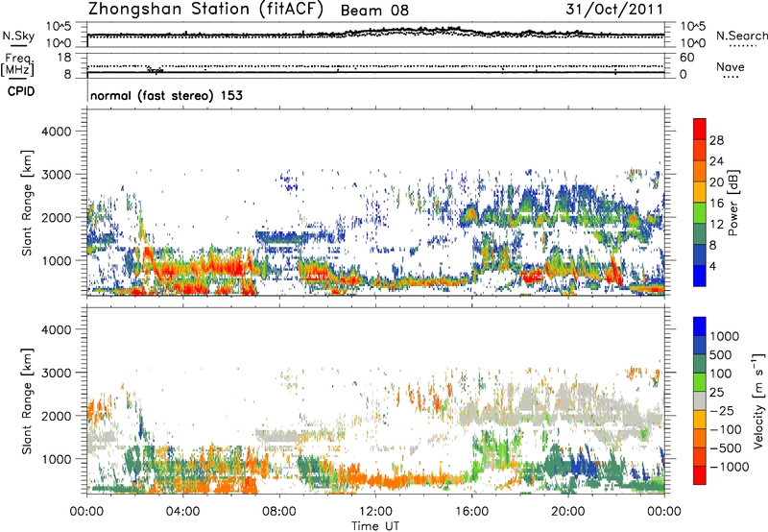Click Nave axis value '60'

point(686,58)
